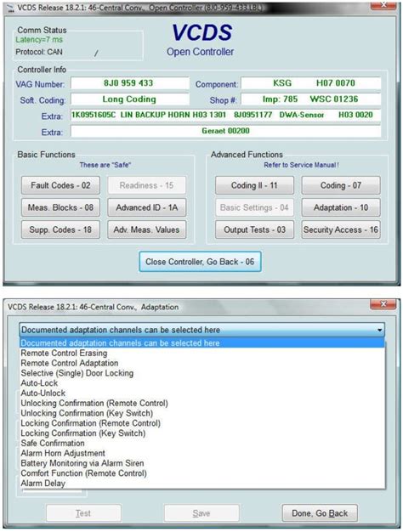Open Advanced ID - 1A
The image size is (403, 532).
tap(147, 207)
